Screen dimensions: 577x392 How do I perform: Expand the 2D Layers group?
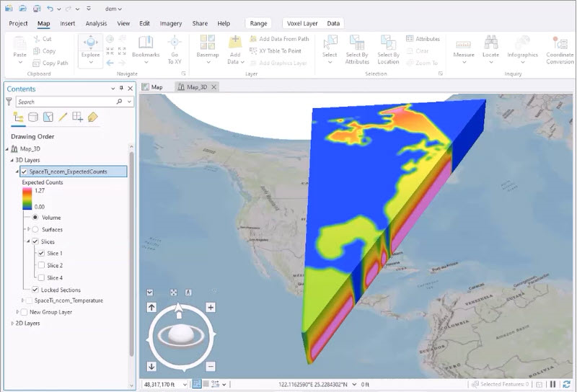(x=12, y=324)
